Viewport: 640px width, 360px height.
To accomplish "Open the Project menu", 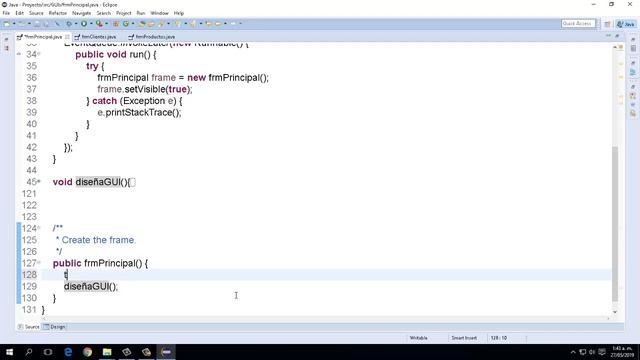I will point(123,13).
